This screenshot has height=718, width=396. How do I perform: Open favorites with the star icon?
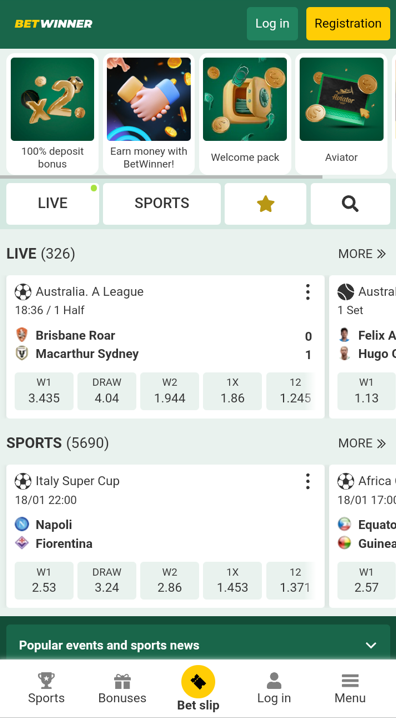tap(266, 204)
